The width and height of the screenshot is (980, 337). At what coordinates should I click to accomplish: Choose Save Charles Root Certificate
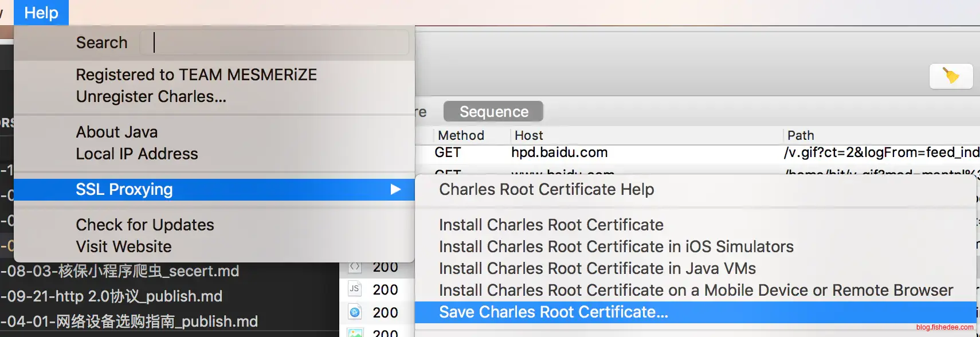[553, 312]
